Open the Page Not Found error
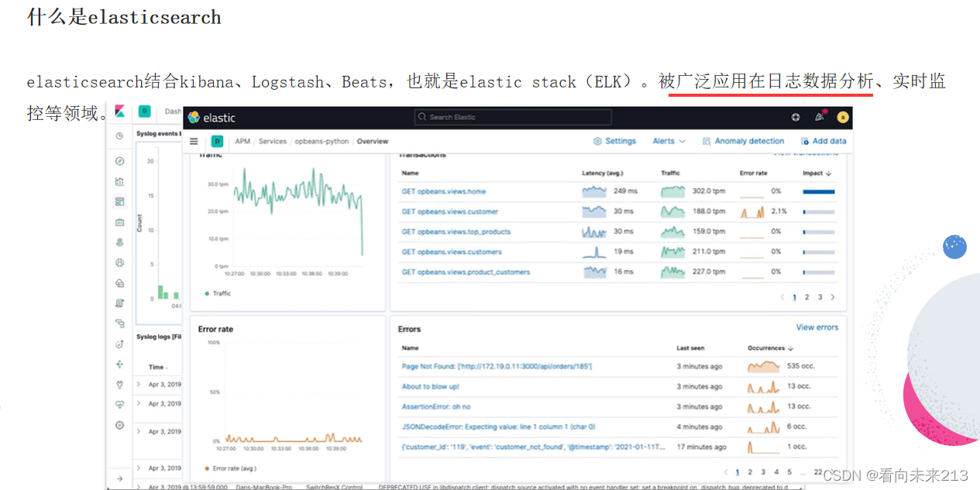The image size is (980, 490). click(x=497, y=366)
